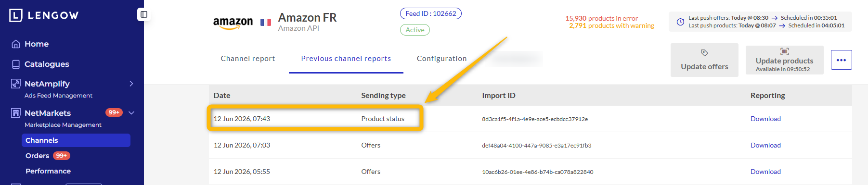Click the Home house icon
The width and height of the screenshot is (868, 185).
[16, 44]
